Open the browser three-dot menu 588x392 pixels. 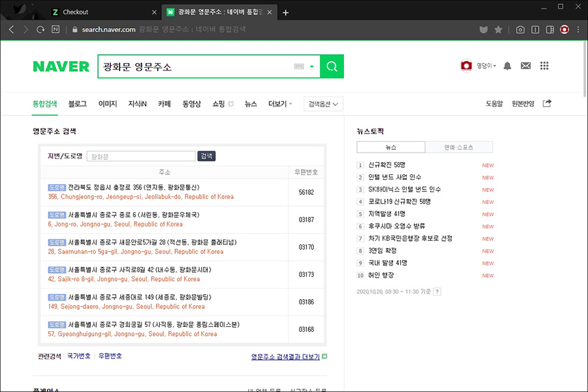[x=578, y=29]
